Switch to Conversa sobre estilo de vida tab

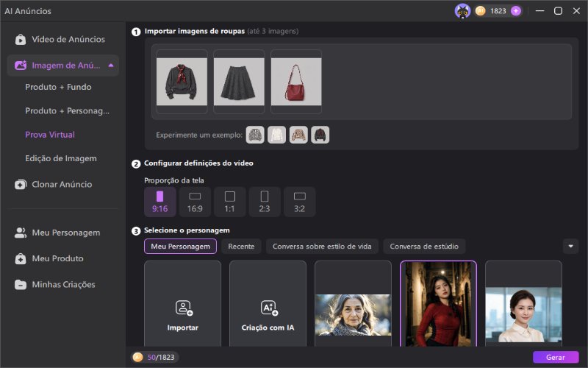pos(322,247)
